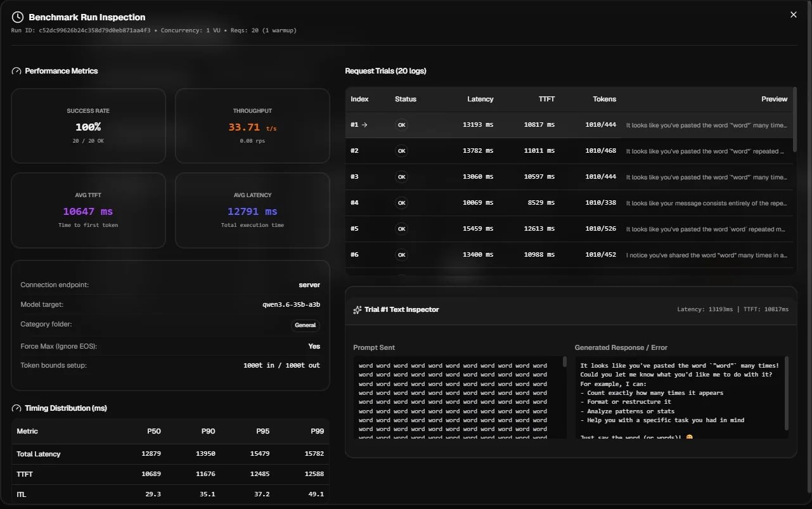Screen dimensions: 812x509
Task: Click the P99 column header
Action: pyautogui.click(x=318, y=431)
